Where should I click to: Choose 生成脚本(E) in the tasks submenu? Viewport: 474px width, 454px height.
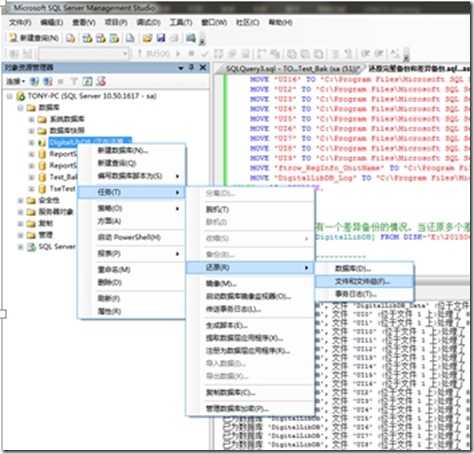(250, 325)
